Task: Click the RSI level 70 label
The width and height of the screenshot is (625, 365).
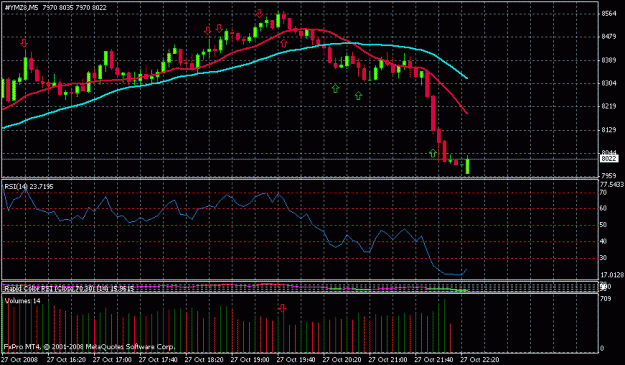Action: click(603, 192)
